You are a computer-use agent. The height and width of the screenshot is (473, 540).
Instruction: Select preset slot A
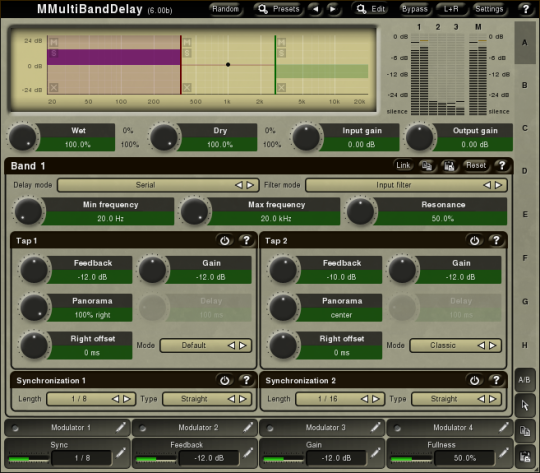tap(525, 43)
